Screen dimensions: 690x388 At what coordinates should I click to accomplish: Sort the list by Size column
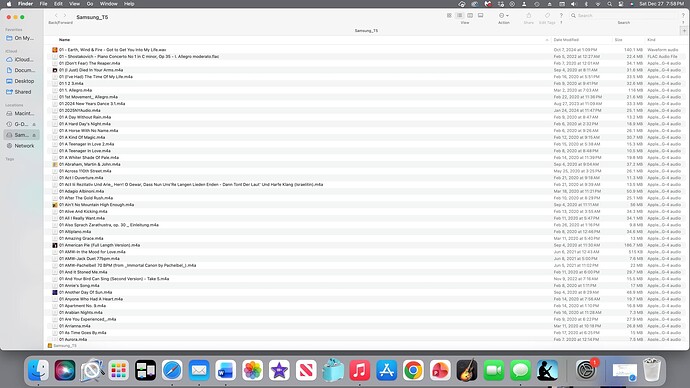click(x=618, y=40)
